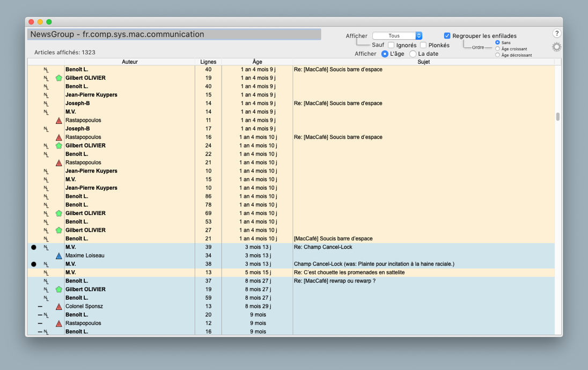Uncheck Regrouper les enfilades checkbox
The width and height of the screenshot is (588, 370).
coord(447,36)
